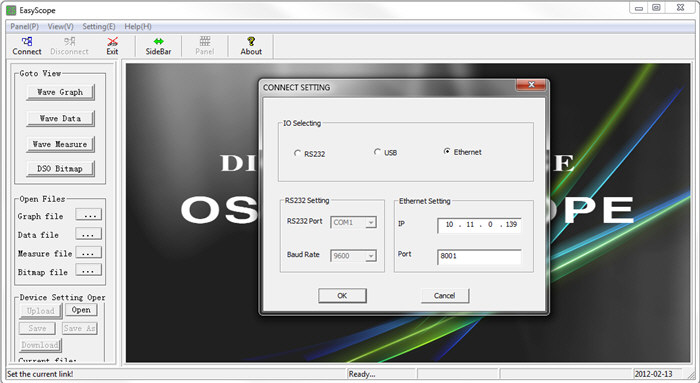Image resolution: width=700 pixels, height=383 pixels.
Task: Click the Panel toolbar icon
Action: point(204,46)
